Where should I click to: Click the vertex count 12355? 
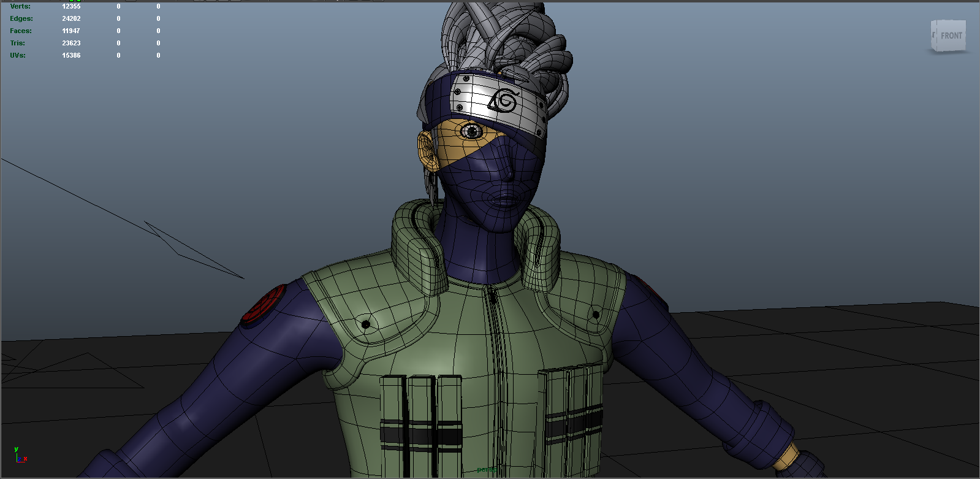pyautogui.click(x=71, y=6)
